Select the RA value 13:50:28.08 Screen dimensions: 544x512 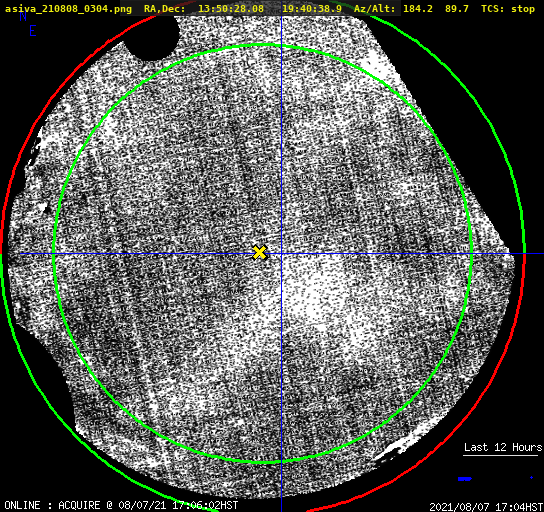[x=231, y=9]
